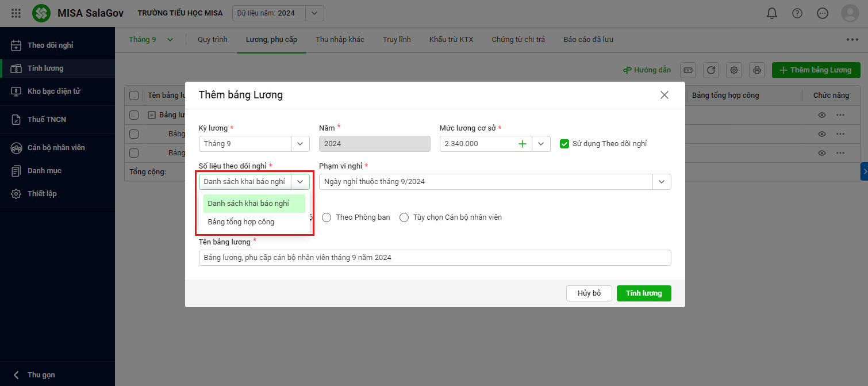Open Thuế TNCN in the sidebar
Screen dimensions: 868x386
click(x=57, y=119)
